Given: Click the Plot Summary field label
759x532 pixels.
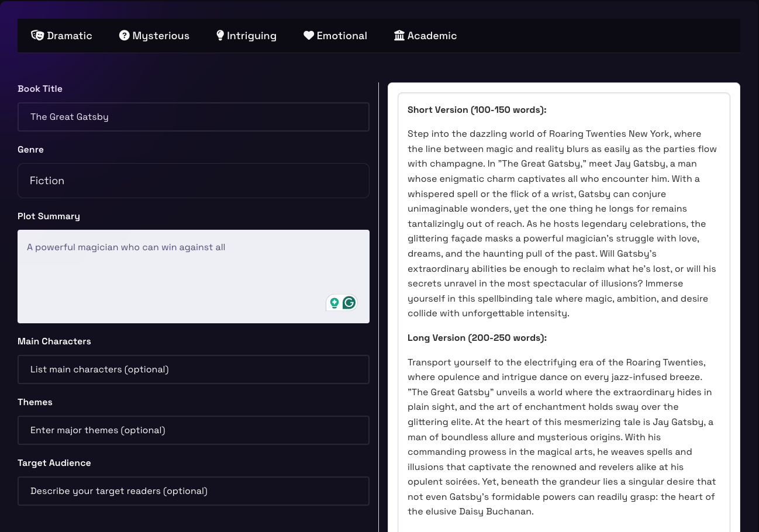Looking at the screenshot, I should coord(49,216).
